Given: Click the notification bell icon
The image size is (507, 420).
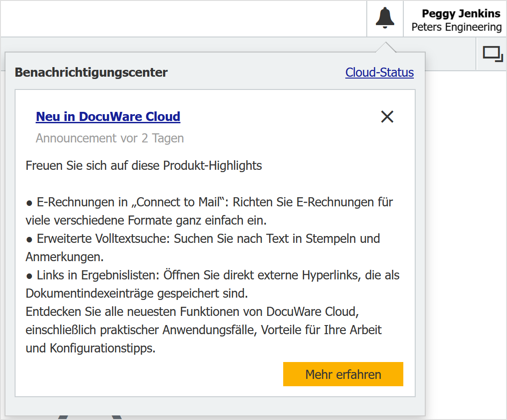Looking at the screenshot, I should 385,19.
